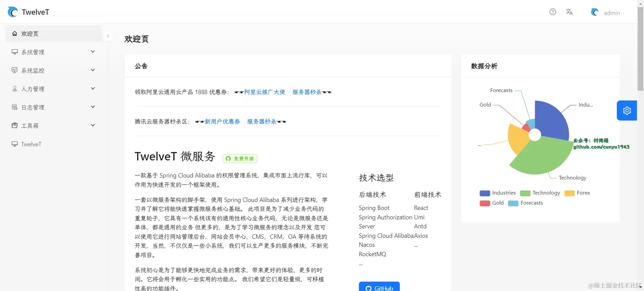Expand the 工具箱 chevron
Image resolution: width=644 pixels, height=291 pixels.
93,125
